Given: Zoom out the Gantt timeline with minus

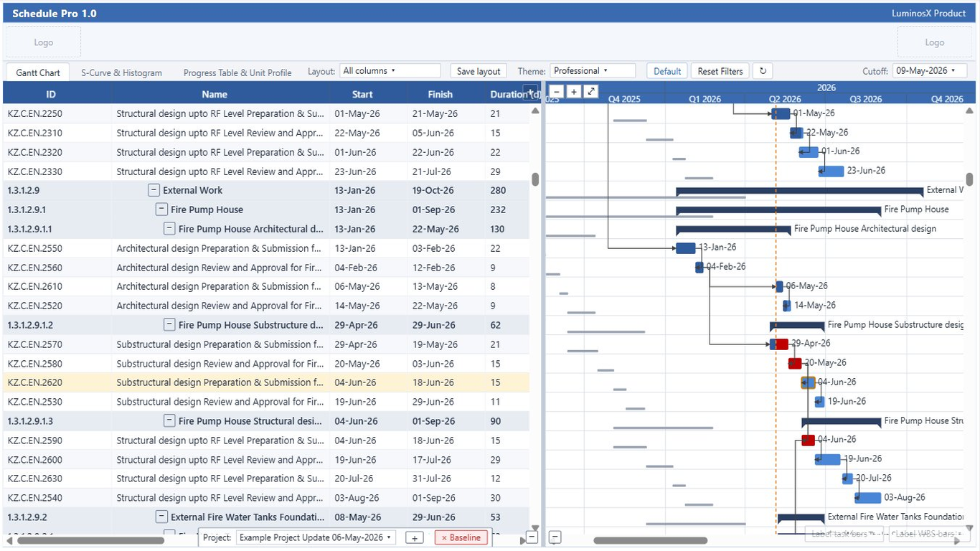Looking at the screenshot, I should [557, 92].
